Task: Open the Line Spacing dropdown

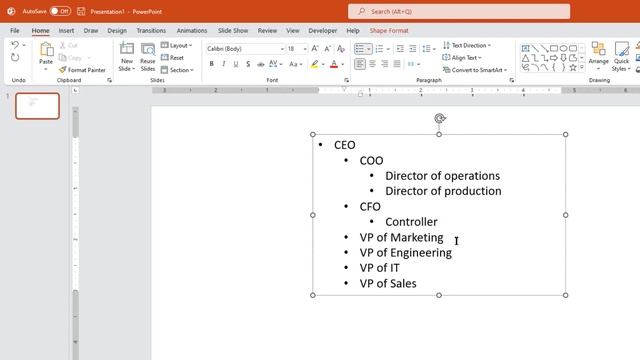Action: click(x=429, y=49)
